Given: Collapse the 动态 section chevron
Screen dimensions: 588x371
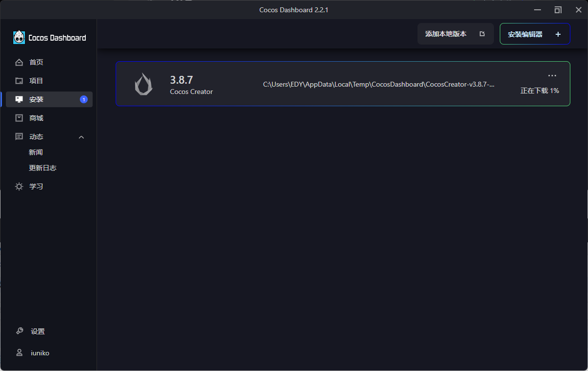Looking at the screenshot, I should [x=81, y=137].
